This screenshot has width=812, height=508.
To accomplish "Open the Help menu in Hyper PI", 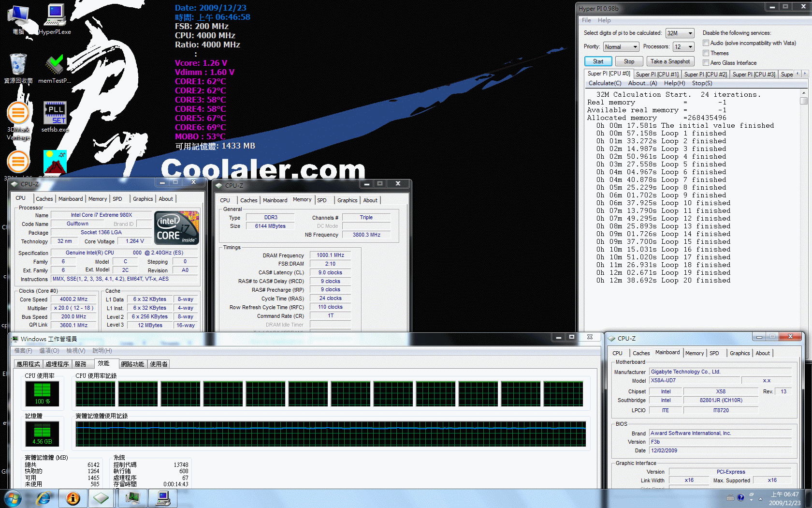I will pos(604,20).
